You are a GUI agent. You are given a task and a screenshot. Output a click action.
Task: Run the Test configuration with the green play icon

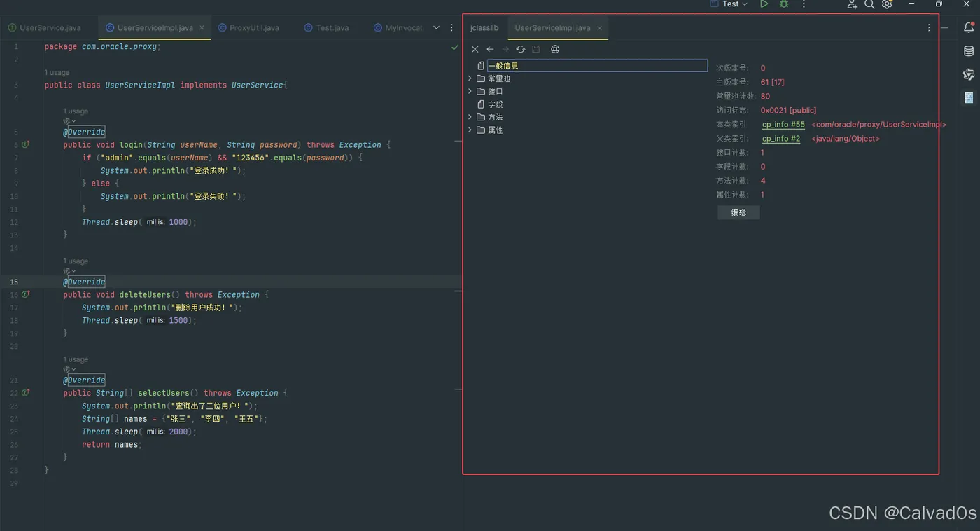tap(764, 4)
